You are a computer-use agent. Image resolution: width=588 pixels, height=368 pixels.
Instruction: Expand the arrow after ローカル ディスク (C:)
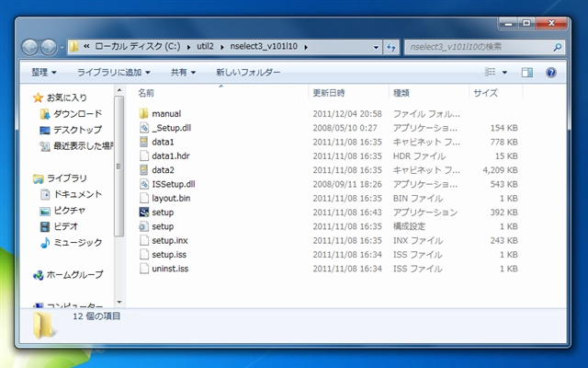pos(188,47)
